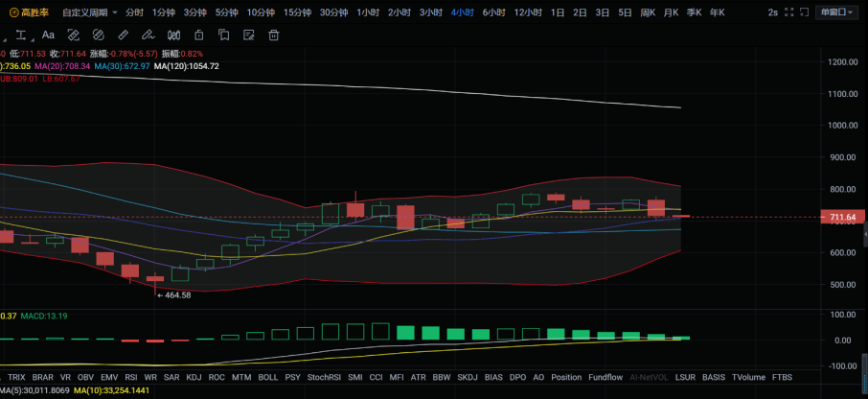Screen dimensions: 868x399
Task: Toggle the BRAR indicator
Action: pos(42,377)
